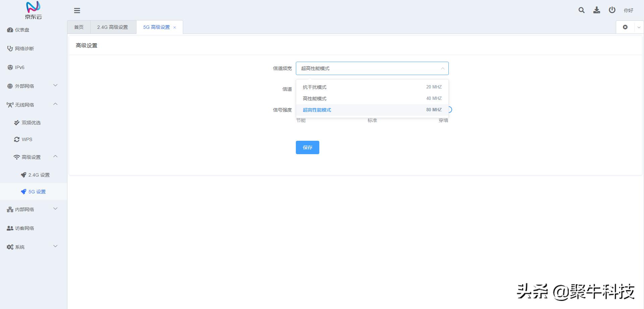Open the tab options dropdown arrow
The height and width of the screenshot is (309, 644).
pos(639,27)
